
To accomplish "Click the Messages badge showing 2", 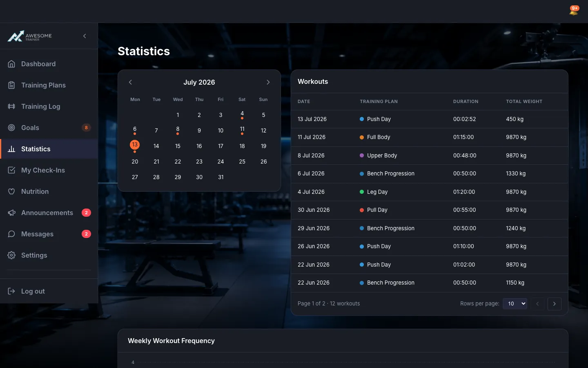I will (86, 234).
